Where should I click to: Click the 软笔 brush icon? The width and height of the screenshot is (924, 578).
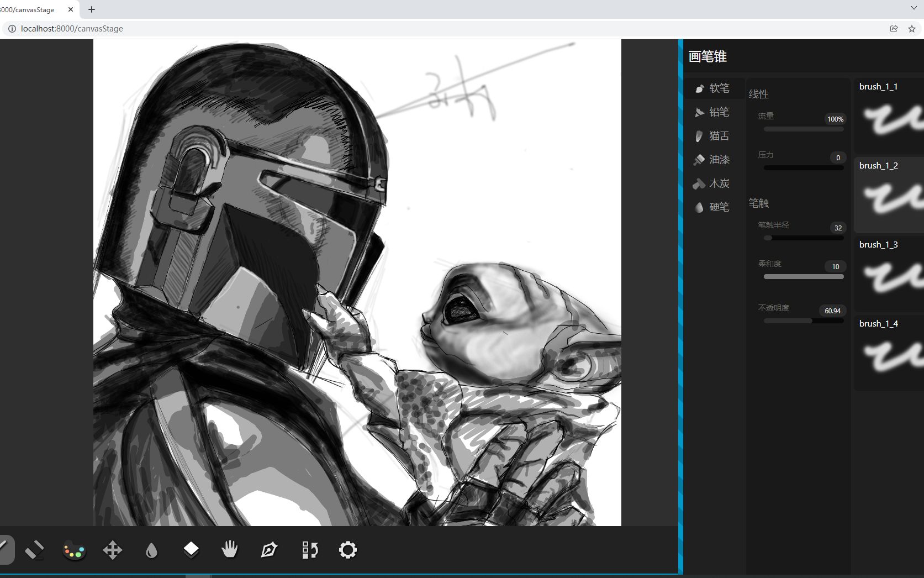pyautogui.click(x=699, y=88)
